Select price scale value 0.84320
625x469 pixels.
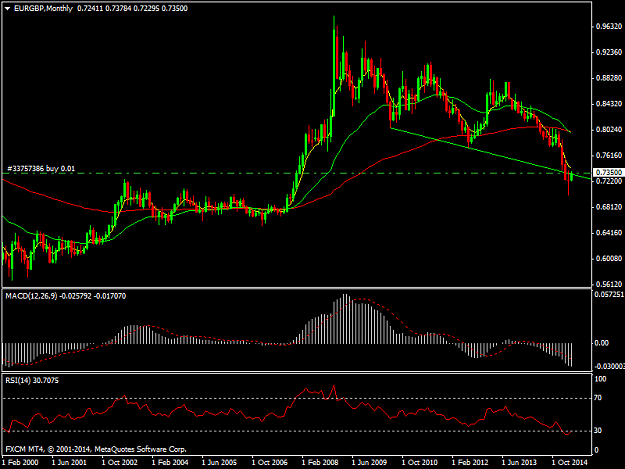pyautogui.click(x=609, y=104)
